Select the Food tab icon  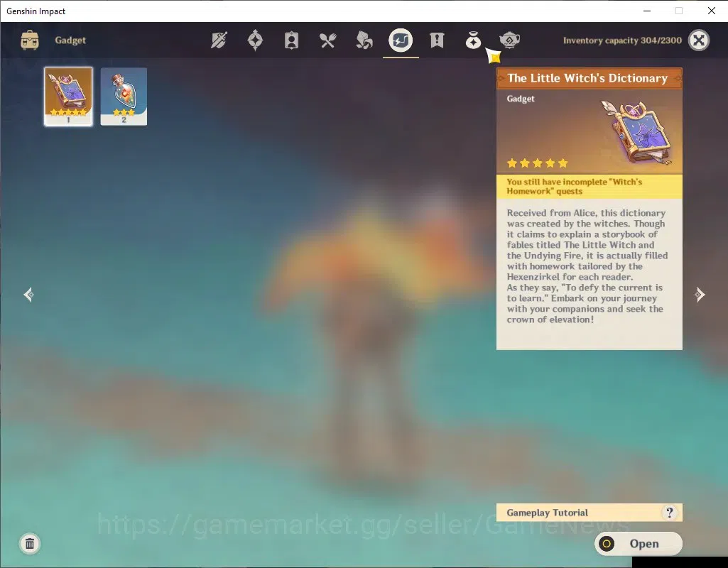[328, 41]
